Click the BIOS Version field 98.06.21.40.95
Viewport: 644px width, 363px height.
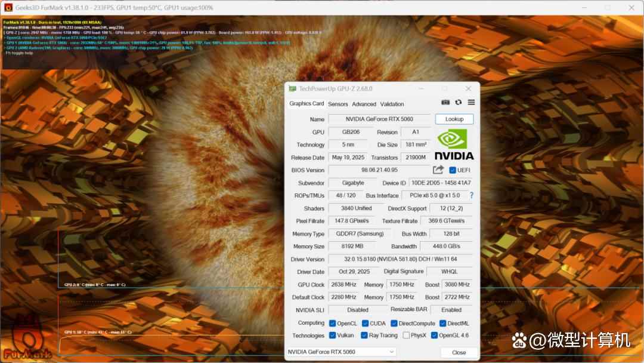coord(379,170)
